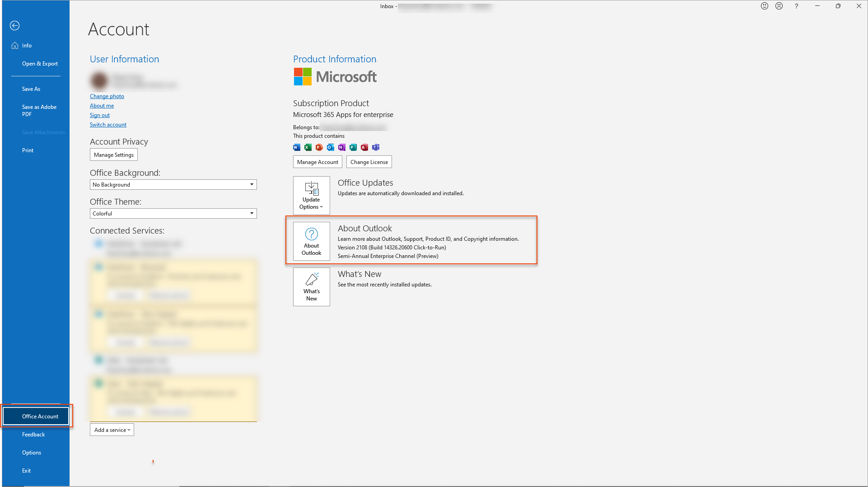This screenshot has width=868, height=487.
Task: Open the Add a service dropdown
Action: (x=112, y=430)
